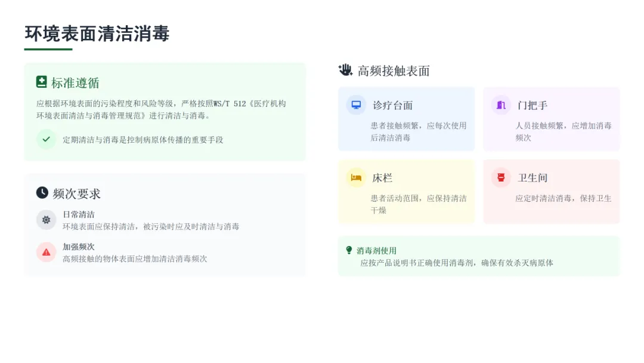Select the red toilet icon for 卫生间

pyautogui.click(x=501, y=177)
